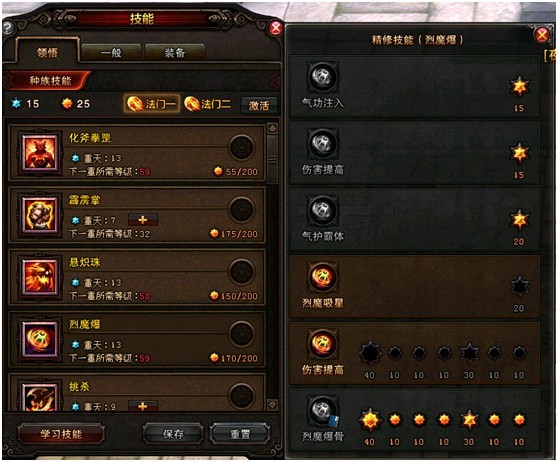
Task: Open the help question mark icon
Action: point(8,27)
